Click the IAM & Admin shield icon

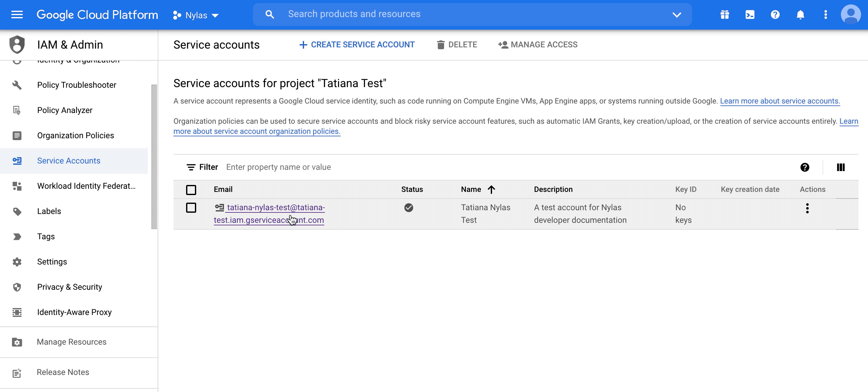[17, 44]
